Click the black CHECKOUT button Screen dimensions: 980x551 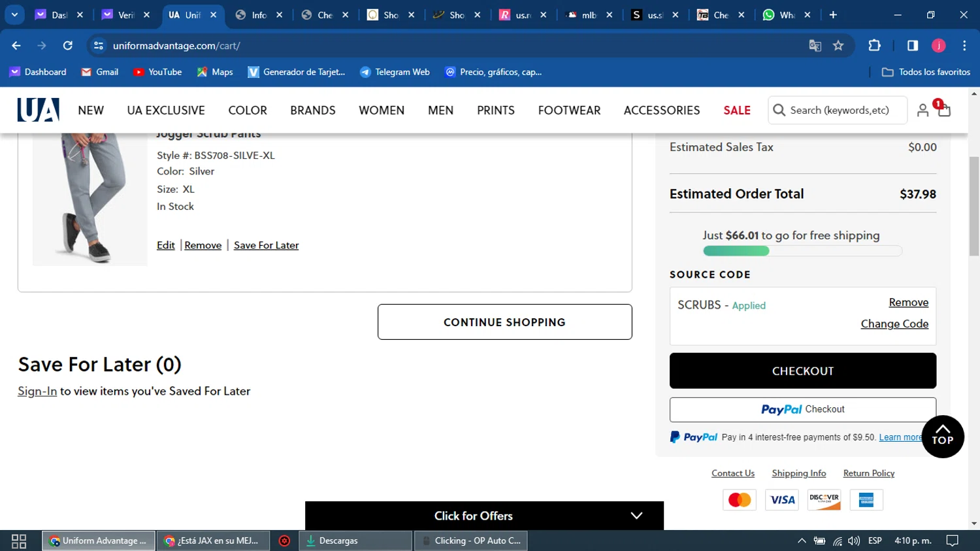click(803, 371)
